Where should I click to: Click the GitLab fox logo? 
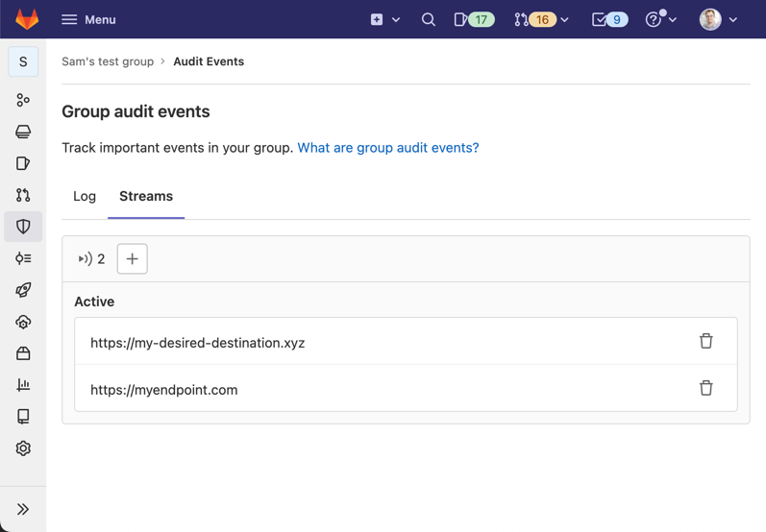click(x=27, y=19)
